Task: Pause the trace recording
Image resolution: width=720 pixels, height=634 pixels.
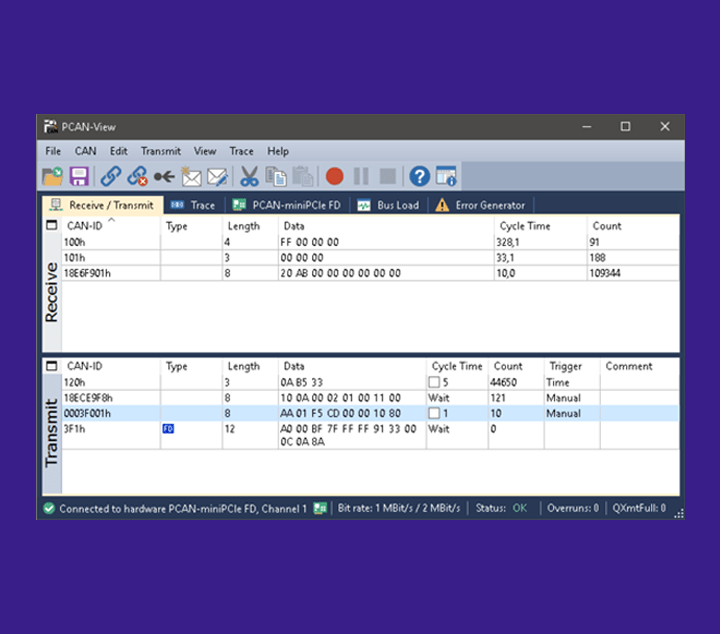Action: (x=361, y=176)
